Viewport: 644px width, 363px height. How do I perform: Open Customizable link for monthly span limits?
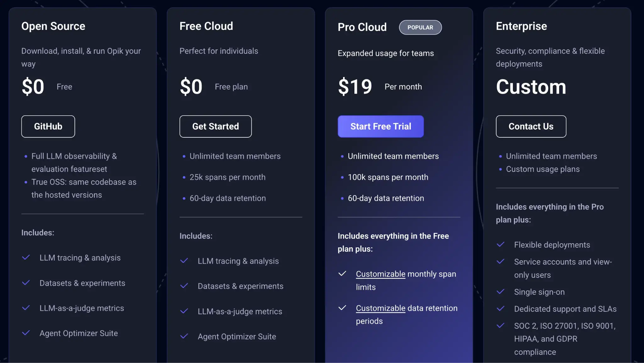click(380, 274)
